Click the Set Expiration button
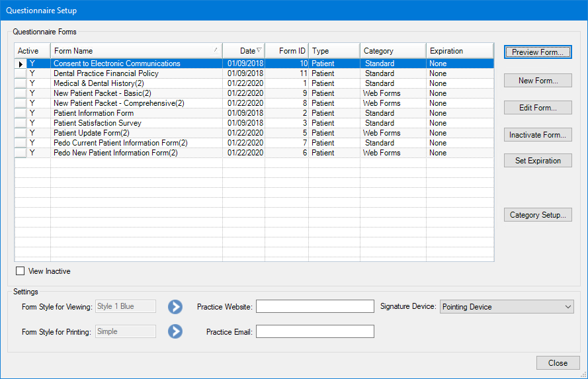Image resolution: width=588 pixels, height=379 pixels. (x=537, y=161)
